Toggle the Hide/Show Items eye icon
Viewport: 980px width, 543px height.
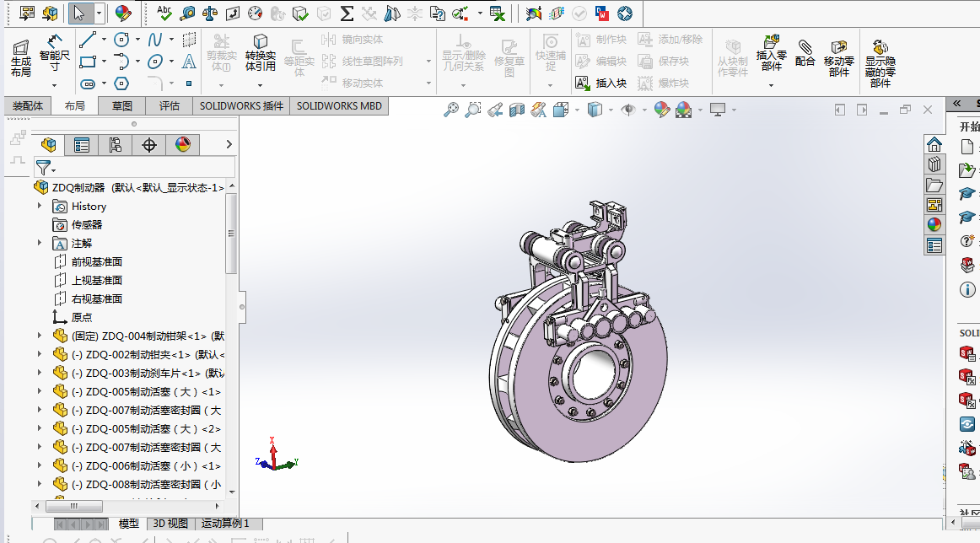[x=627, y=110]
